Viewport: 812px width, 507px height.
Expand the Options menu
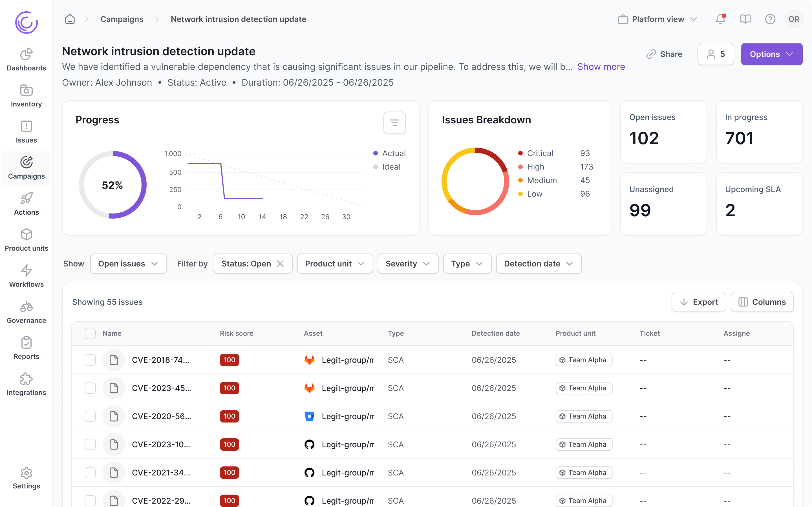(771, 54)
